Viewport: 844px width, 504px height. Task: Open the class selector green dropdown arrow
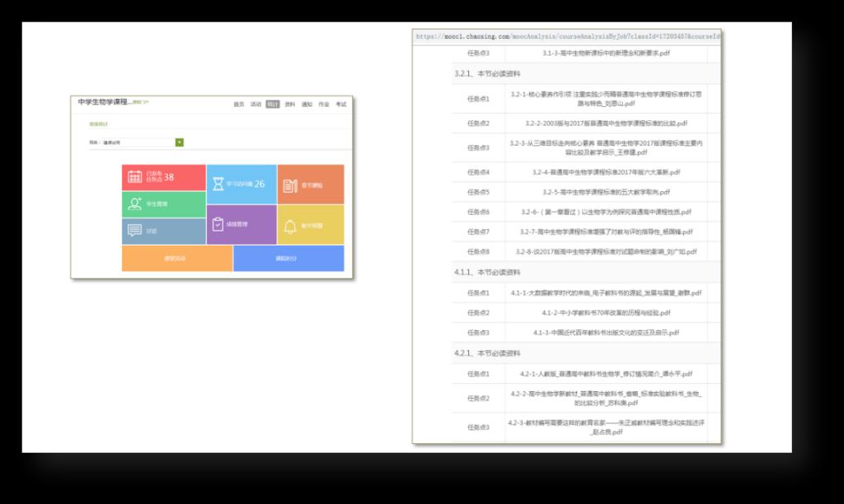coord(180,142)
